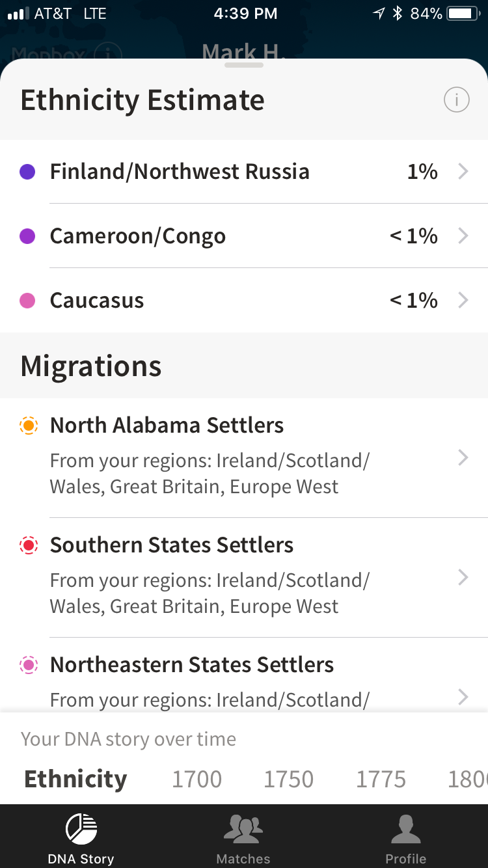Screen dimensions: 488x868
Task: Tap the Southern States Settlers red icon
Action: click(x=29, y=545)
